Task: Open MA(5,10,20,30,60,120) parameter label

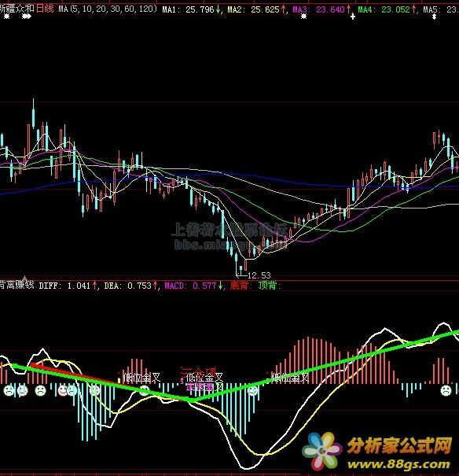Action: click(x=108, y=9)
